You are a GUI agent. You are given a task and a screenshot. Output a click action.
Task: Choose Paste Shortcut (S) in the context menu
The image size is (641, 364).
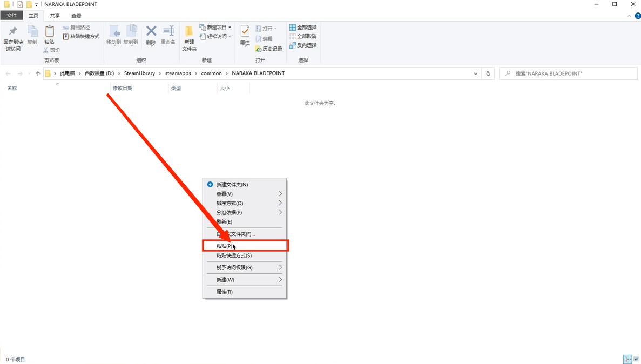pos(245,255)
